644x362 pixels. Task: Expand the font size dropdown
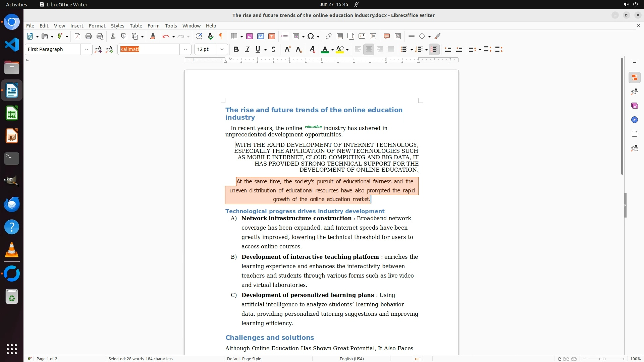coord(222,50)
